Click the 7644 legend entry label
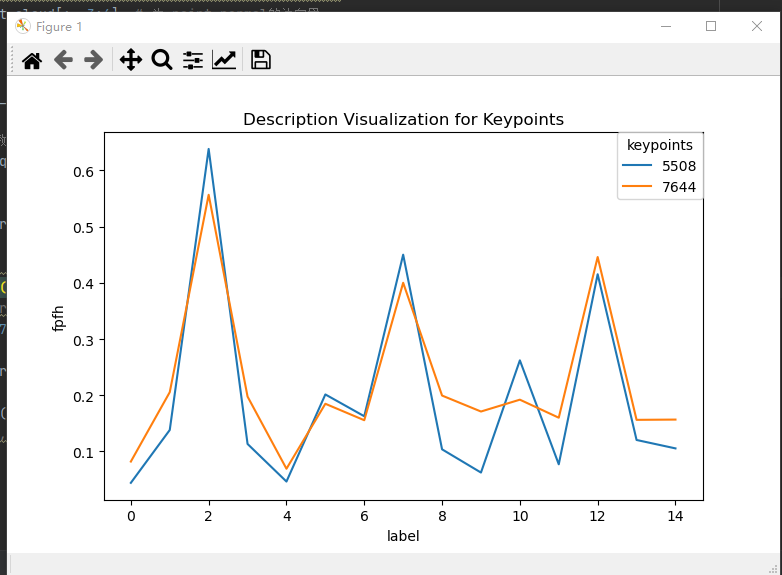The image size is (782, 575). pyautogui.click(x=679, y=187)
